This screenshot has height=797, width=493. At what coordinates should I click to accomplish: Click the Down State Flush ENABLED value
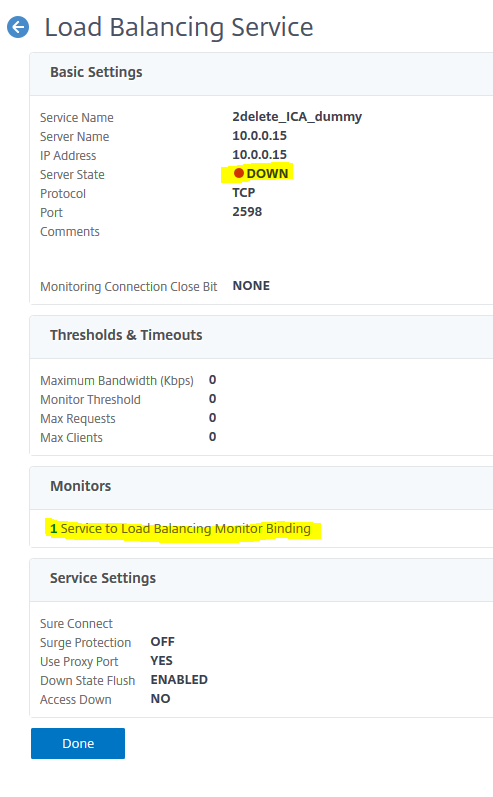click(x=179, y=680)
